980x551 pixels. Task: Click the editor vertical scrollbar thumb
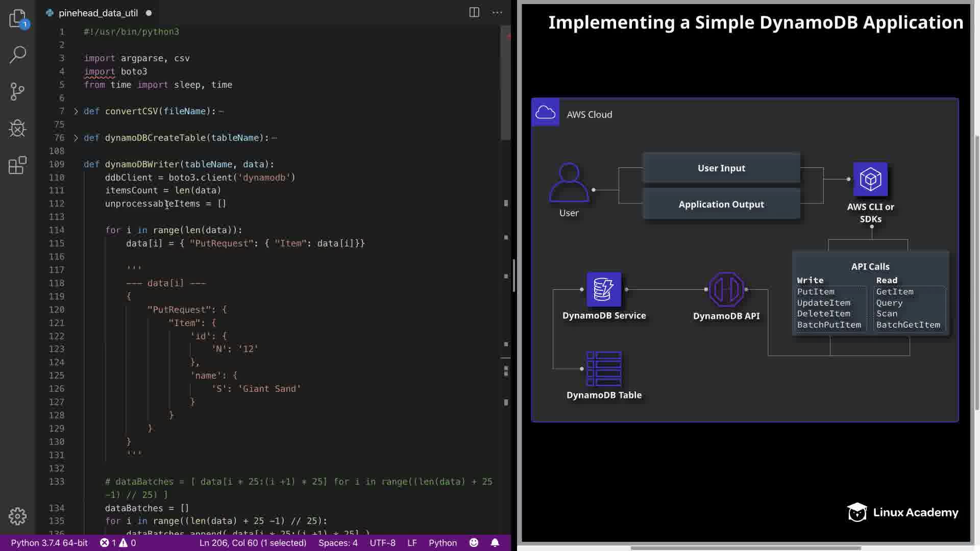click(x=505, y=82)
